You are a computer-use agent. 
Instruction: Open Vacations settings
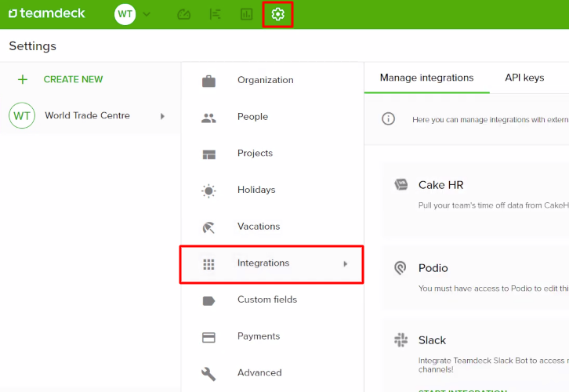(259, 226)
